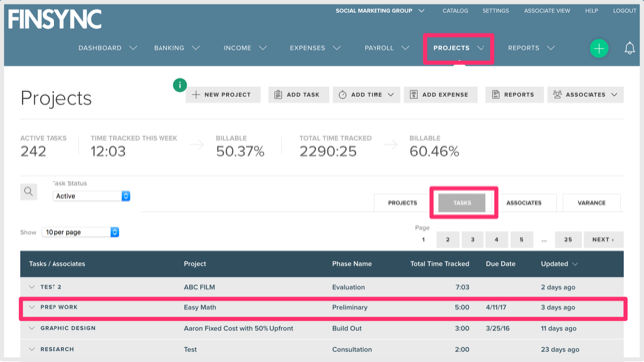Click Associate View link
The image size is (644, 362).
547,11
